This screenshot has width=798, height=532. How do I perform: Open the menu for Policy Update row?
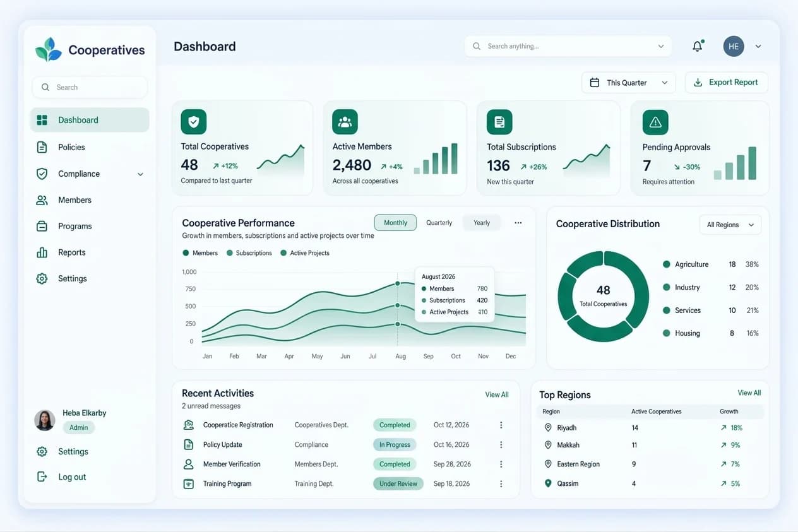click(x=501, y=444)
